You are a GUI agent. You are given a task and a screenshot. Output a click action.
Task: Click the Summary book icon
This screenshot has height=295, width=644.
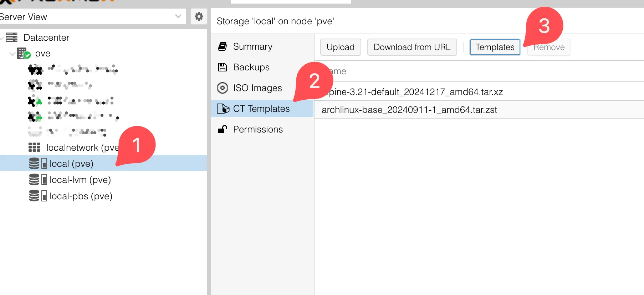pos(223,46)
